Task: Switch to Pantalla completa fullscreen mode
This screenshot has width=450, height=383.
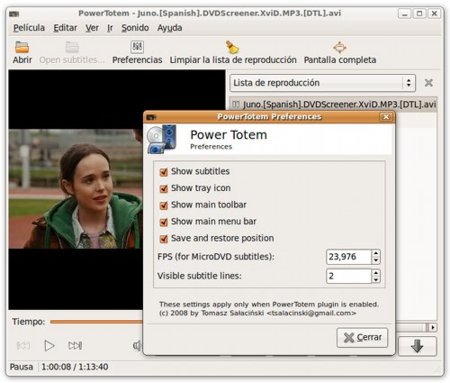Action: [x=340, y=52]
